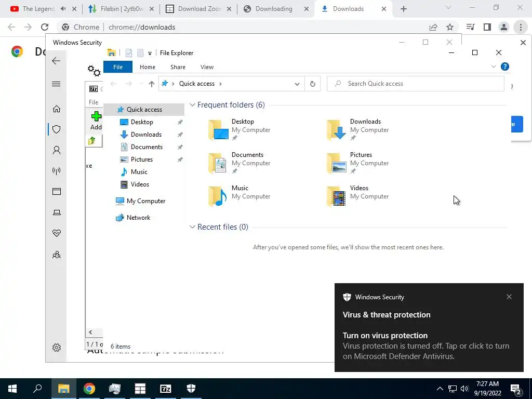This screenshot has width=532, height=399.
Task: Click the green Add button in 7-Zip
Action: click(x=96, y=121)
